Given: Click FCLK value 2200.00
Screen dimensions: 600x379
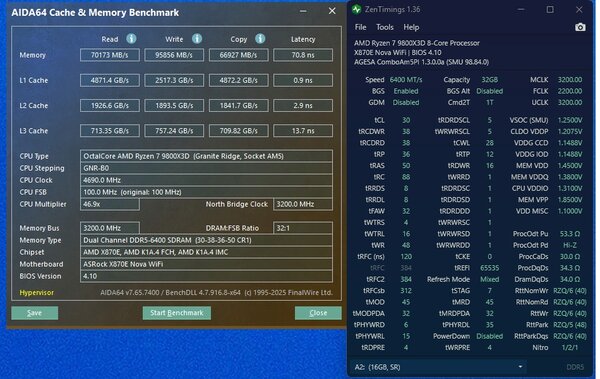Looking at the screenshot, I should pyautogui.click(x=570, y=91).
